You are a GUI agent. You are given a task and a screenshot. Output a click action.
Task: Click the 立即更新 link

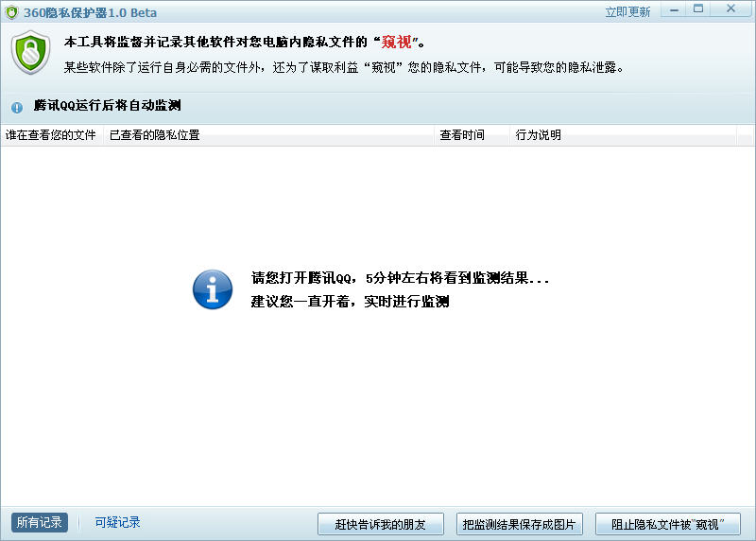click(x=627, y=12)
